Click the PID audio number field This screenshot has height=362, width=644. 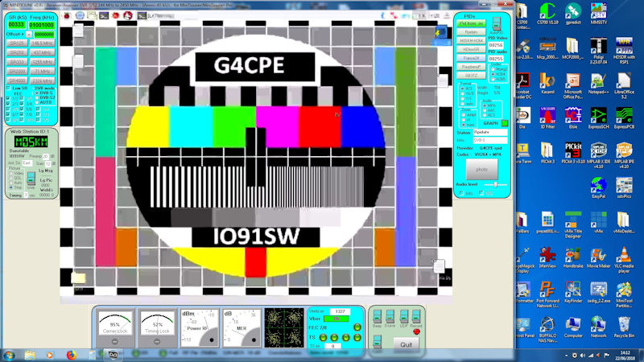click(x=496, y=59)
